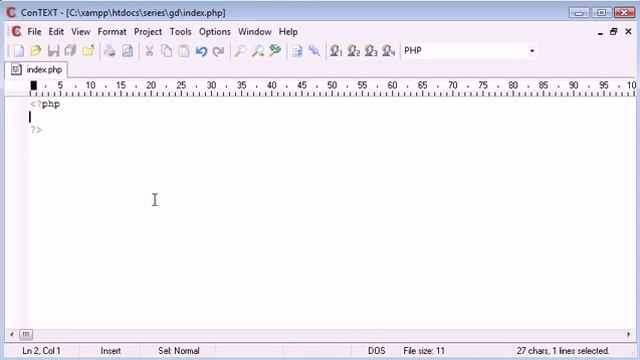Image resolution: width=640 pixels, height=360 pixels.
Task: Click the horizontal scrollbar thumb
Action: coord(26,335)
